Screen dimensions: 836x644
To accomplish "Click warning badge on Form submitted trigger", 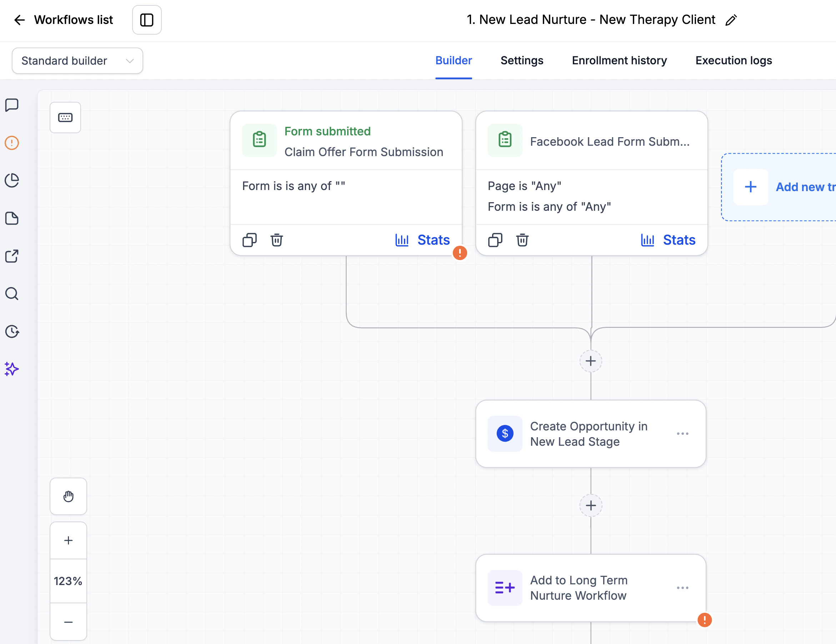I will pos(460,253).
